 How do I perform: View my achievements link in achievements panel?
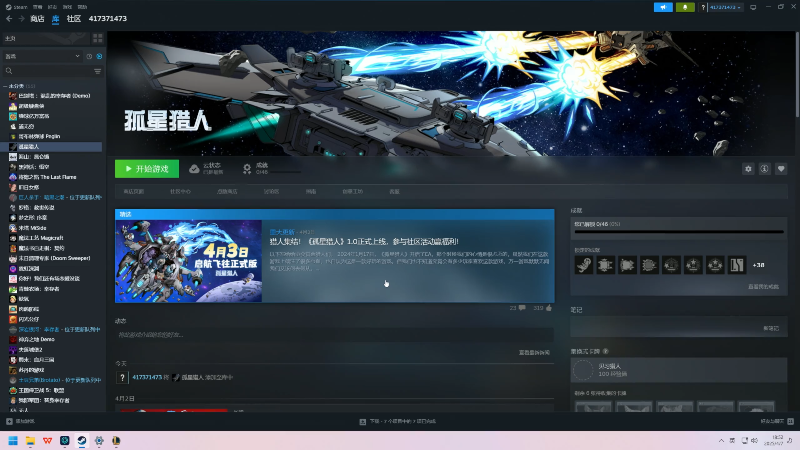(763, 287)
